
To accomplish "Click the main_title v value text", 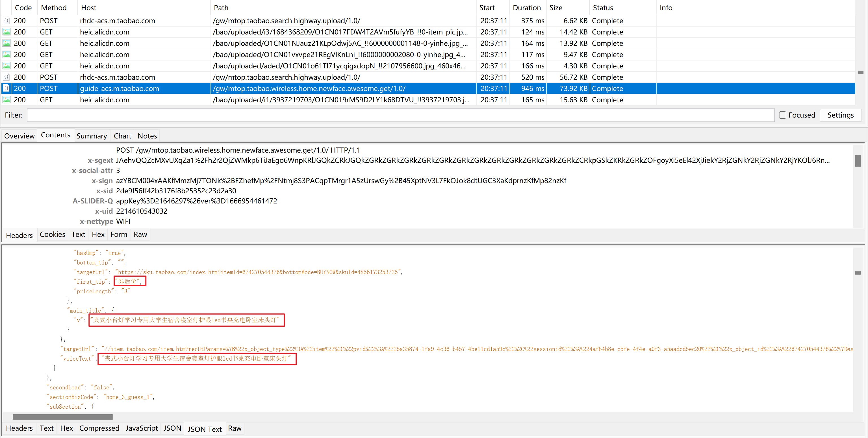I will point(185,320).
